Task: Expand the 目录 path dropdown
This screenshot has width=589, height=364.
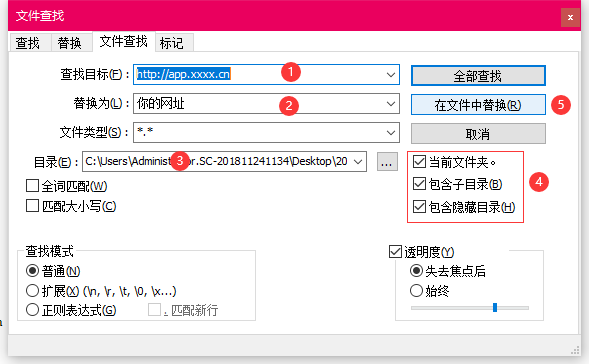Action: (358, 162)
